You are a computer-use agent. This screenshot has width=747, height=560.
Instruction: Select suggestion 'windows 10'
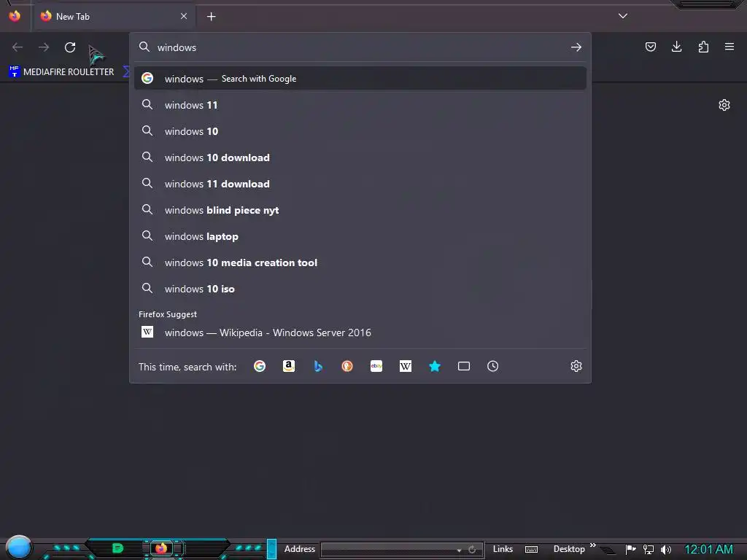[x=360, y=131]
